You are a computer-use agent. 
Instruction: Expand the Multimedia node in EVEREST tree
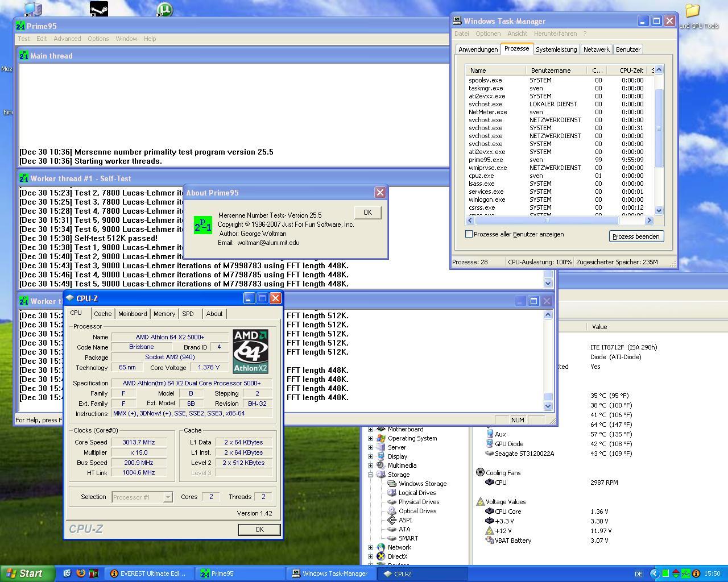point(371,465)
